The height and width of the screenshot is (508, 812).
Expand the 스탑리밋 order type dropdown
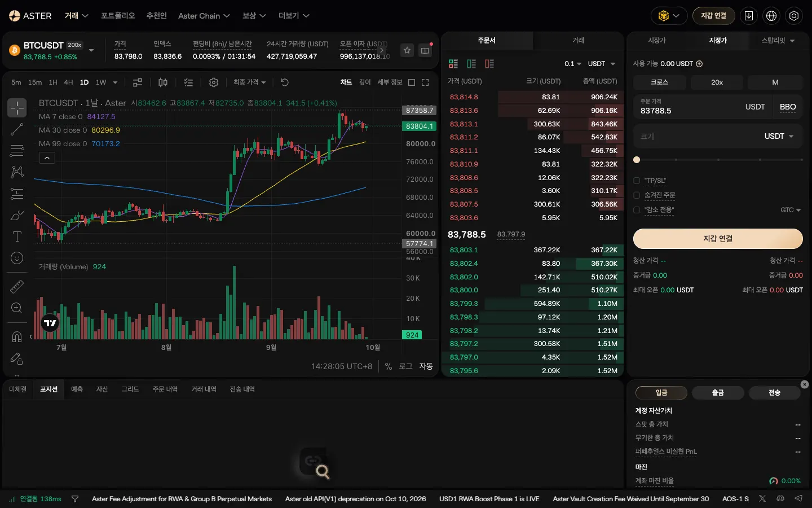[778, 41]
